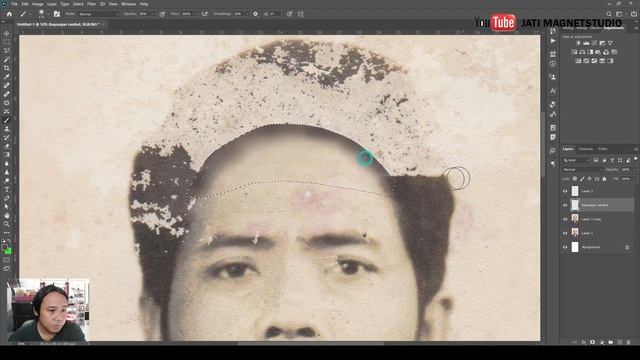Image resolution: width=640 pixels, height=360 pixels.
Task: Select the Zoom tool
Action: (7, 224)
